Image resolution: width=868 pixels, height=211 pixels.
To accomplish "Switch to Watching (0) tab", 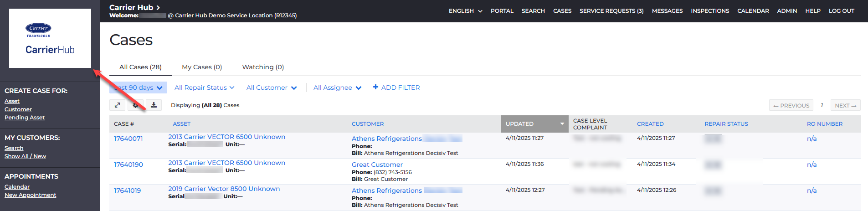I will (x=263, y=67).
